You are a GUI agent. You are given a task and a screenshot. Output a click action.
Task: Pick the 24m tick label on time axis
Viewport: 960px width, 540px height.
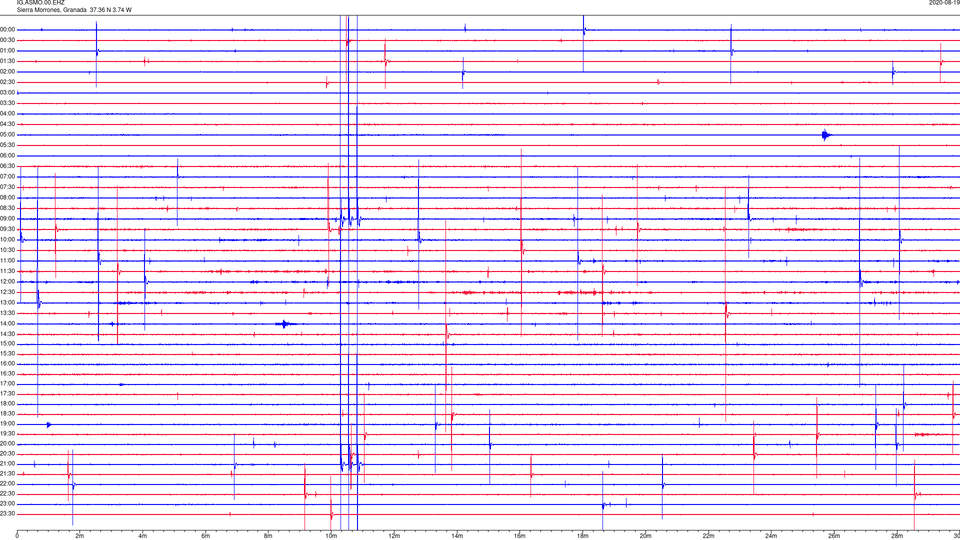pos(771,536)
